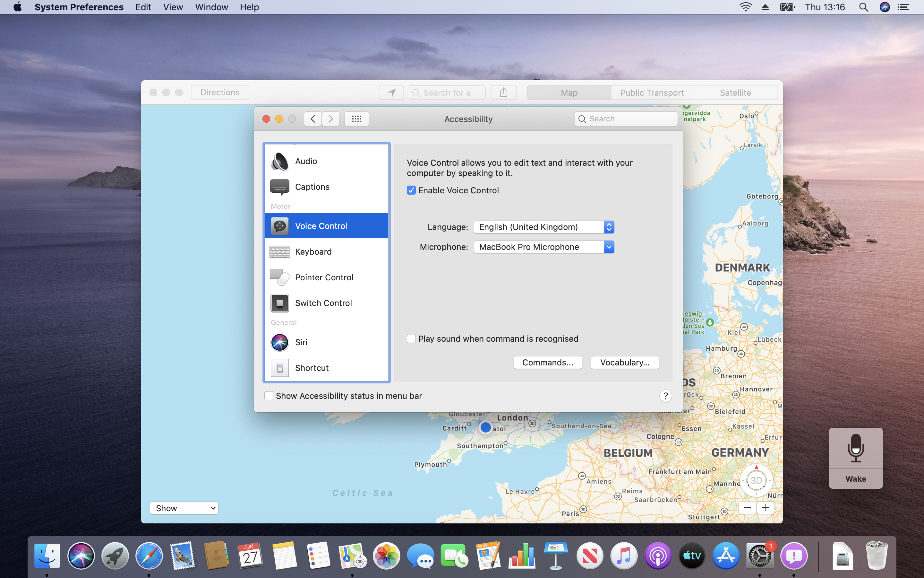Toggle 3D compass view in Maps
This screenshot has width=924, height=578.
(x=757, y=480)
